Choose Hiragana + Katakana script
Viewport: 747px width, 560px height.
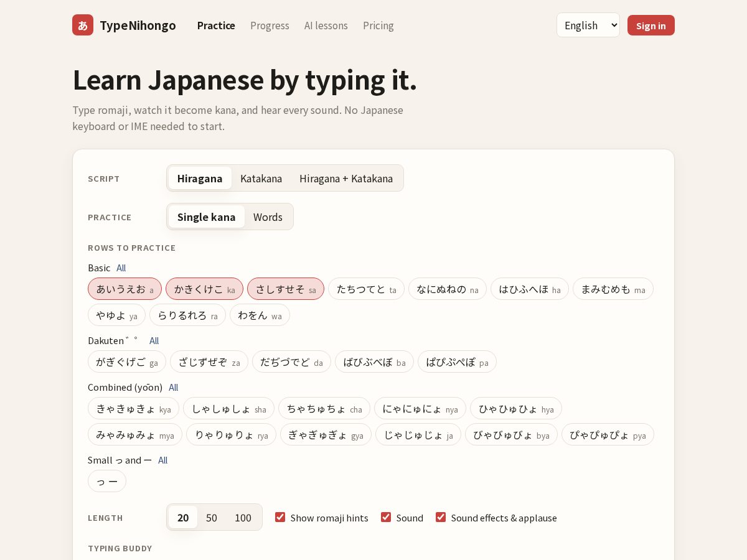pos(346,179)
